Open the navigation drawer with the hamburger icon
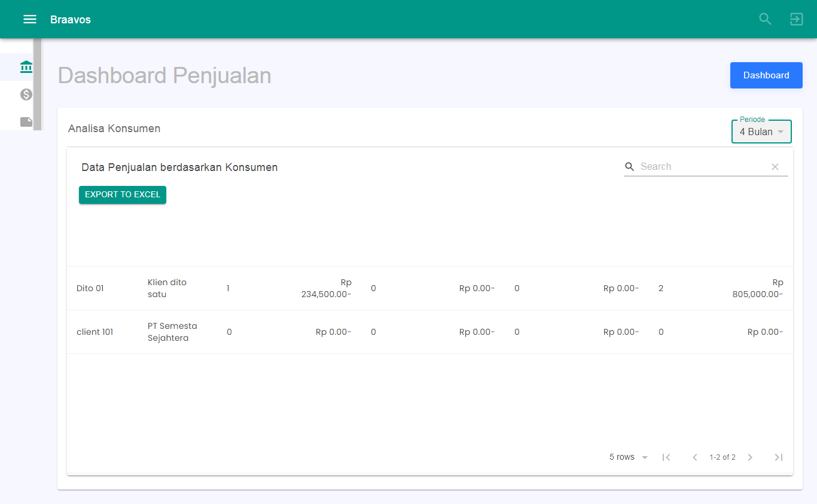 (x=29, y=19)
